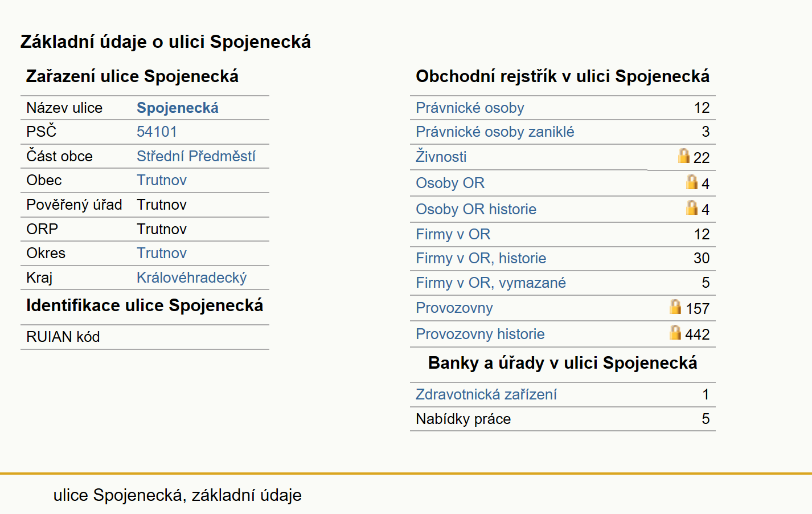Open the Trutnov link in the Okres row
Image resolution: width=812 pixels, height=514 pixels.
162,253
